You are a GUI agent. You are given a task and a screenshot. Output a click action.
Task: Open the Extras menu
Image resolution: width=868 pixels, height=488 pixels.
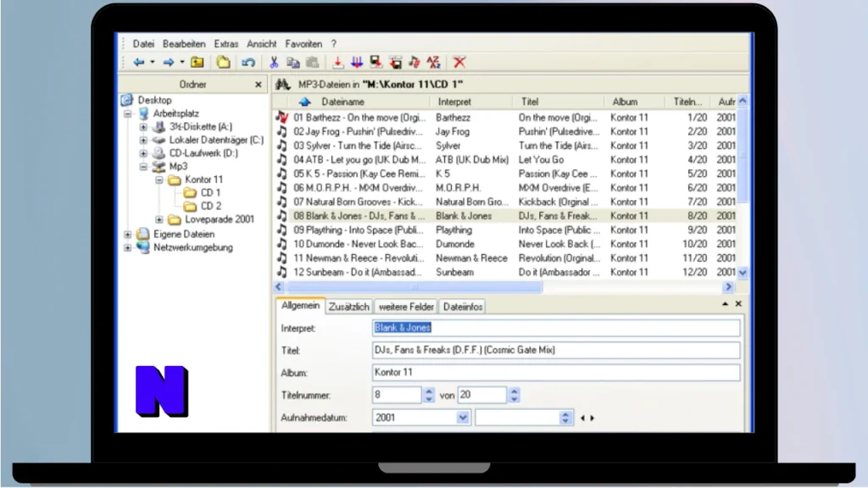coord(225,44)
